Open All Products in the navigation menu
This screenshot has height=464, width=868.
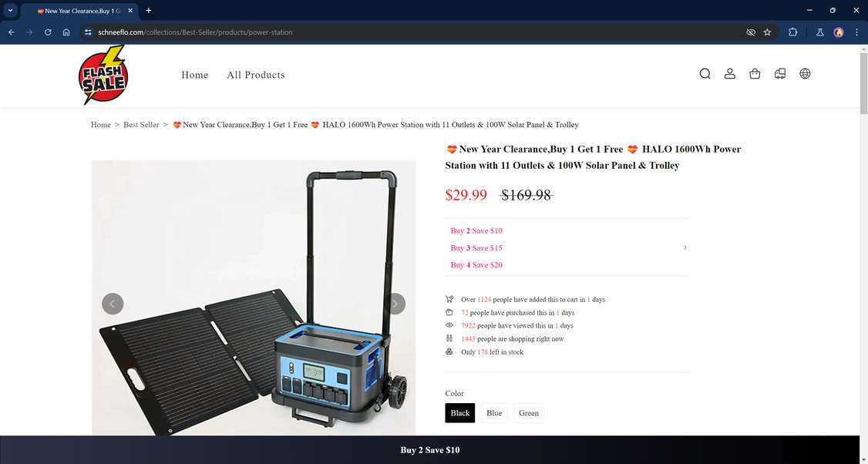(x=256, y=75)
